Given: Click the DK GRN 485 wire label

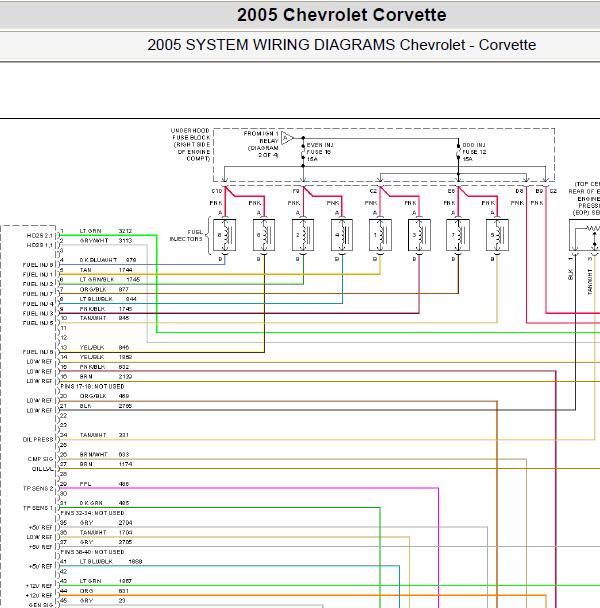Looking at the screenshot, I should [x=104, y=503].
